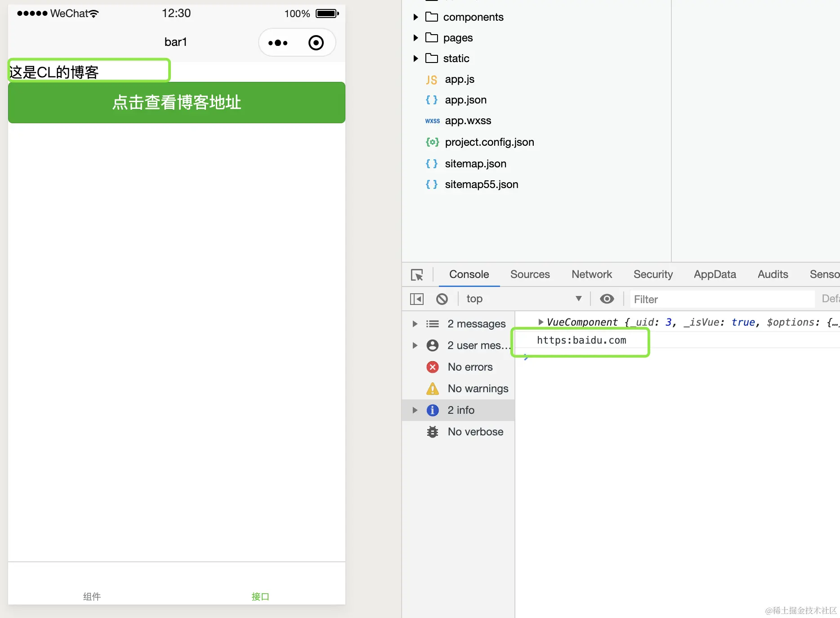Clear the console with the ban icon
The height and width of the screenshot is (618, 840).
point(442,299)
